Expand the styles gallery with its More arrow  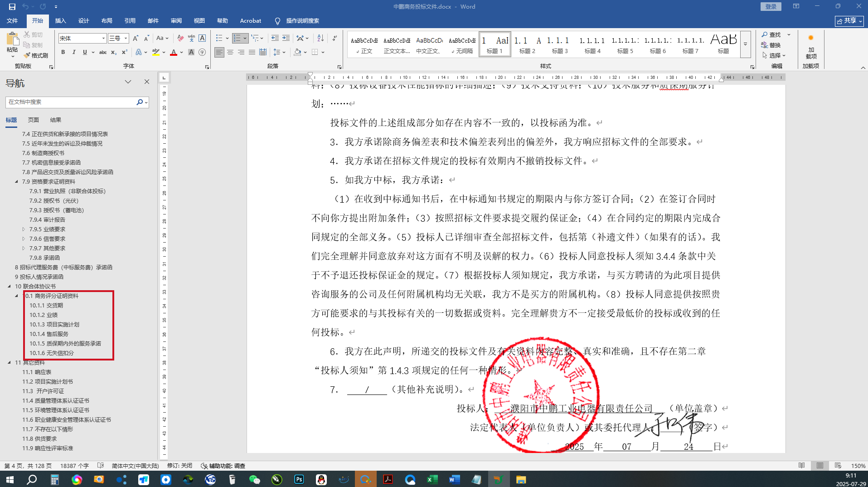(746, 44)
